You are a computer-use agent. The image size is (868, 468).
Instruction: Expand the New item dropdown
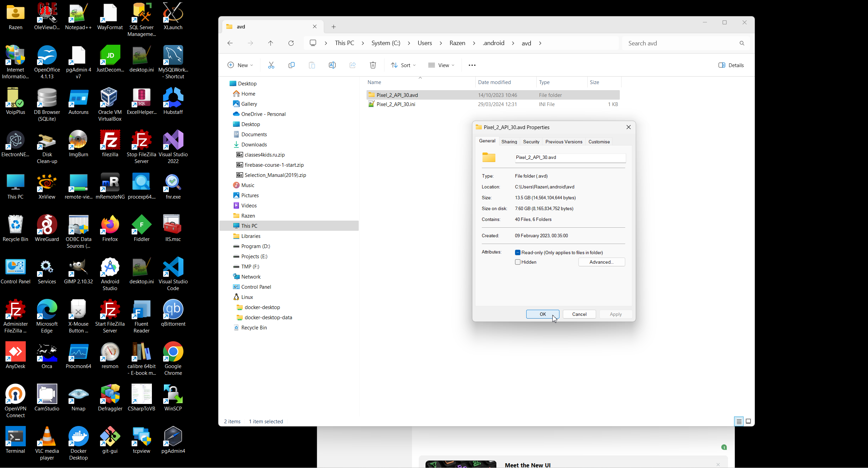(x=240, y=65)
